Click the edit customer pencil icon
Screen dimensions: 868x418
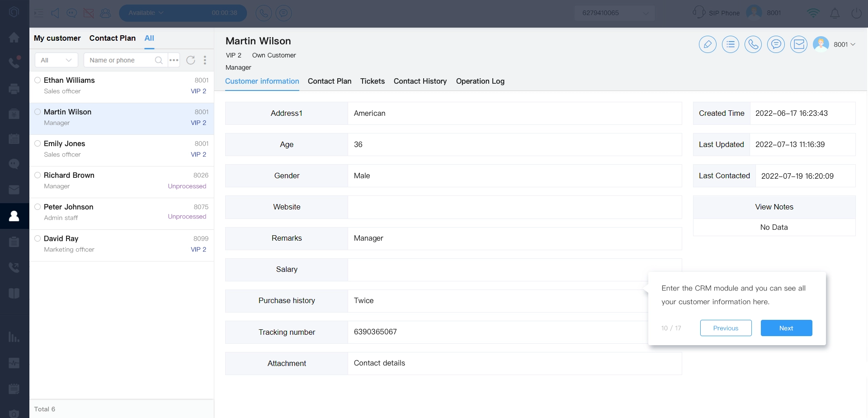tap(708, 44)
